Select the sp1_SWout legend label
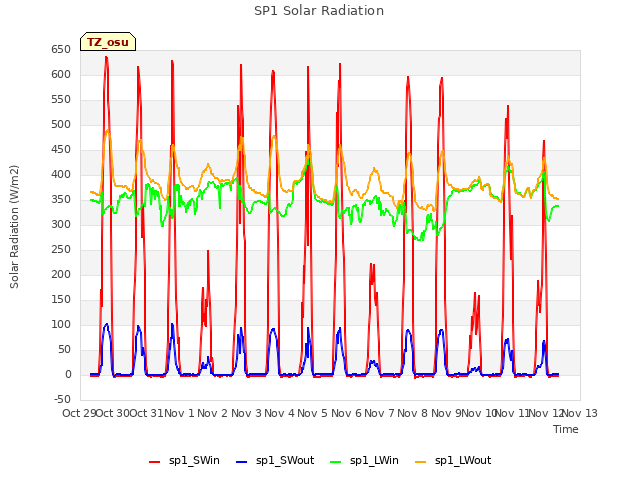640x480 pixels. [285, 460]
